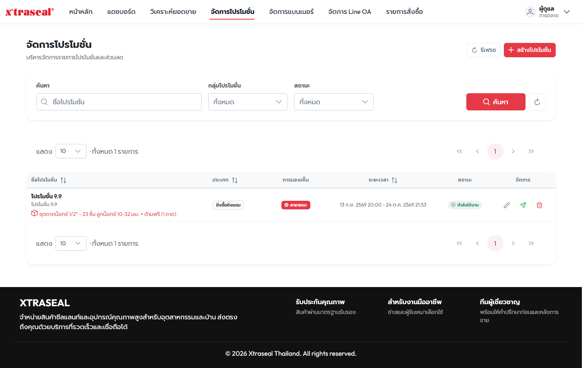
Task: Open bottom rows-per-page dropdown showing 10
Action: pos(71,243)
